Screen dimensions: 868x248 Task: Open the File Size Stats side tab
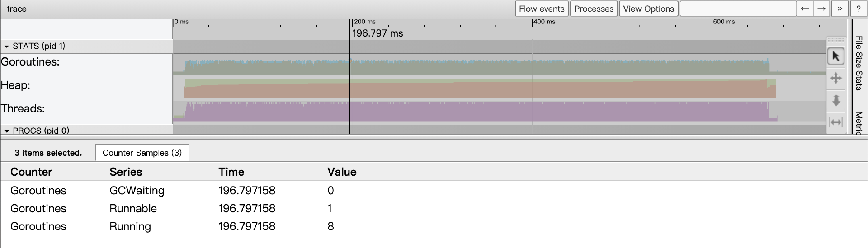(x=859, y=63)
